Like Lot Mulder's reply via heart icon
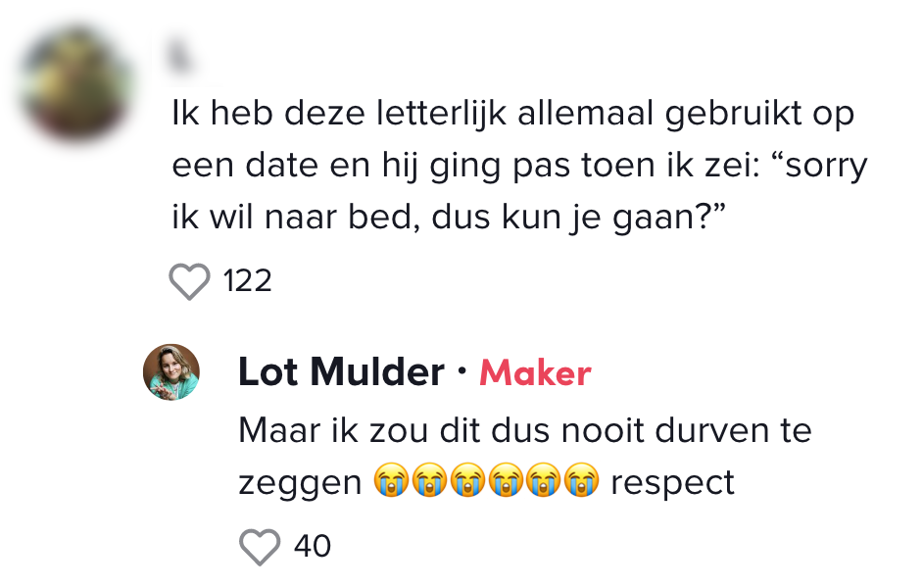The width and height of the screenshot is (923, 588). pos(260,546)
